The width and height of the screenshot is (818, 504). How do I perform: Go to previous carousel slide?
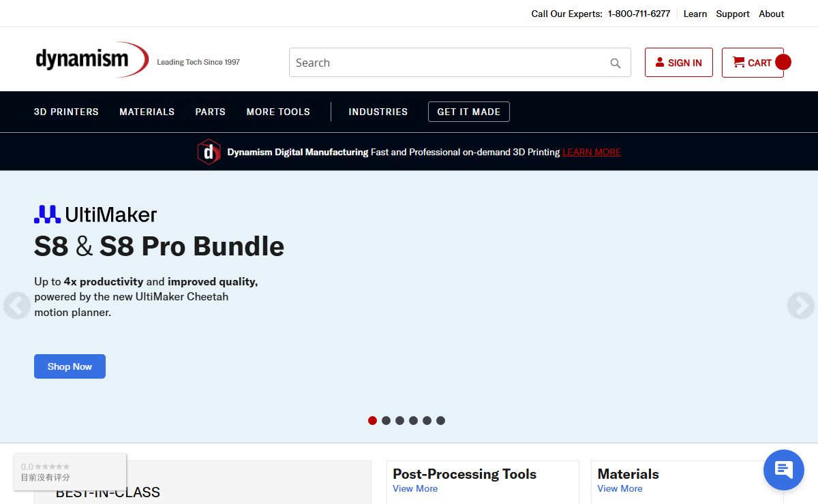point(16,306)
